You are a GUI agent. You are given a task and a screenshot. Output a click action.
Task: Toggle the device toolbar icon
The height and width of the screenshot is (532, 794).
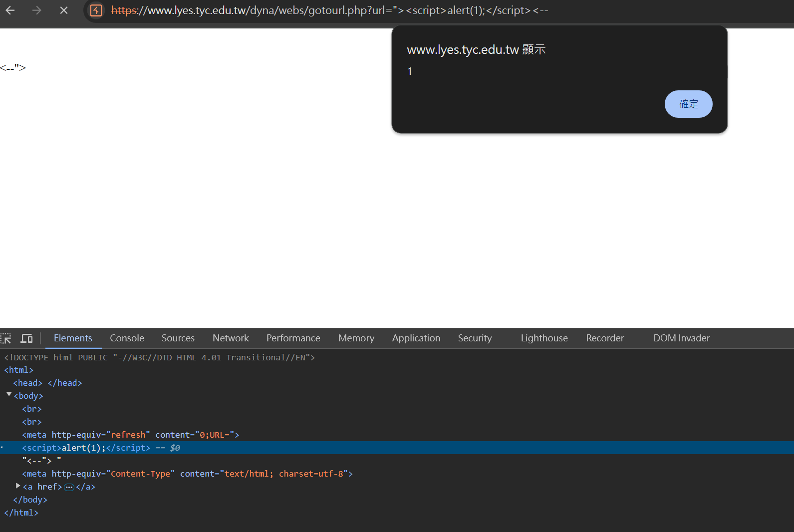click(x=26, y=338)
